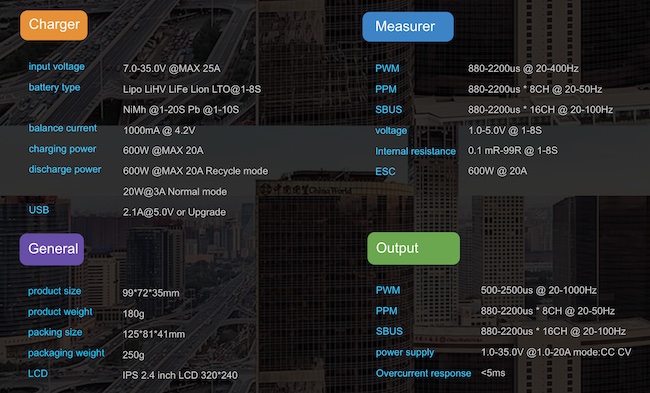Select the power supply label

pos(405,353)
